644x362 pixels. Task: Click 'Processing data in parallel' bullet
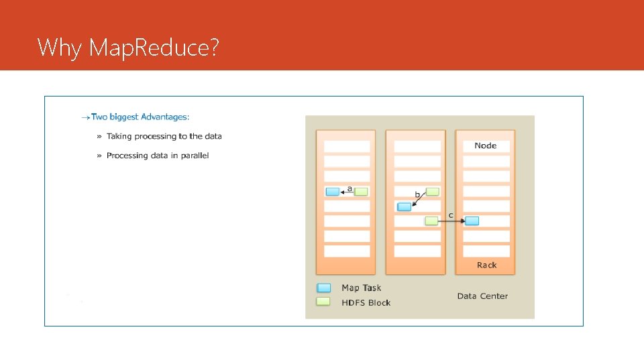coord(158,156)
